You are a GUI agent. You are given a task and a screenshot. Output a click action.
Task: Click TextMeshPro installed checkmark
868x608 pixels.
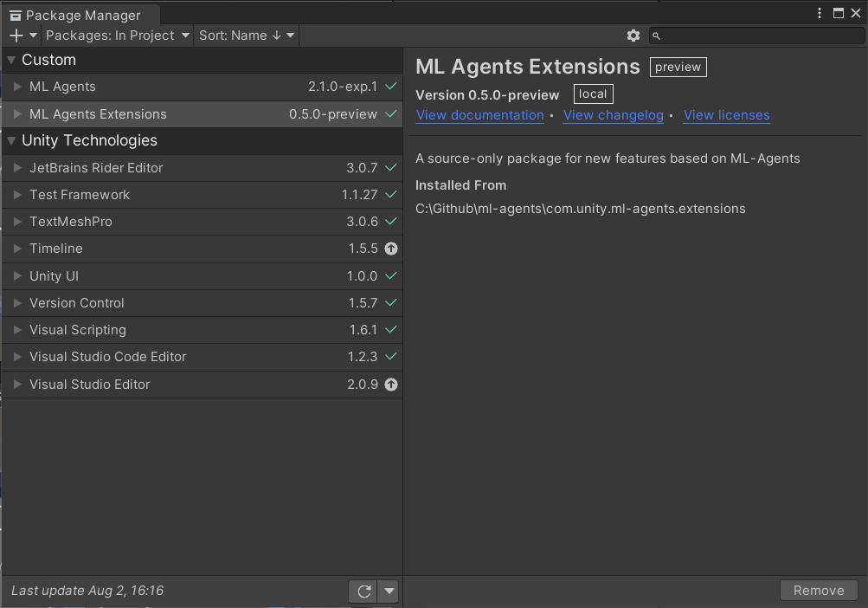point(391,222)
